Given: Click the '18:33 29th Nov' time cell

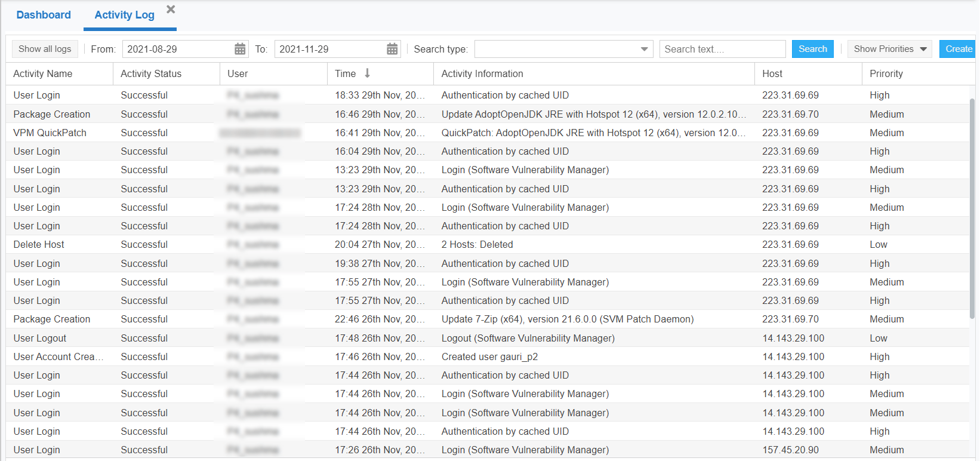Looking at the screenshot, I should tap(380, 95).
